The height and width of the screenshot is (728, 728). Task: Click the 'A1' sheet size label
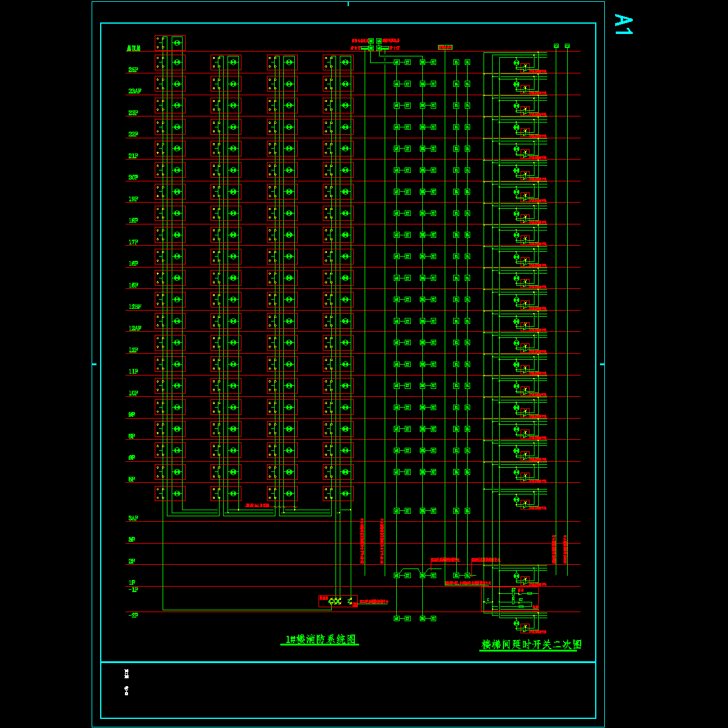(624, 24)
